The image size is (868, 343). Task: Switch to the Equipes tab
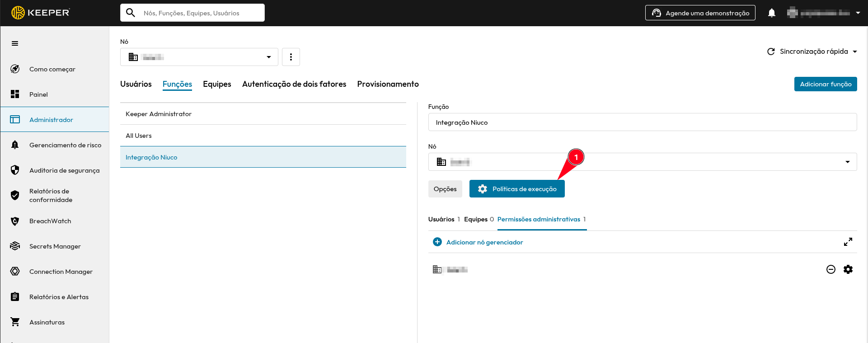click(217, 84)
